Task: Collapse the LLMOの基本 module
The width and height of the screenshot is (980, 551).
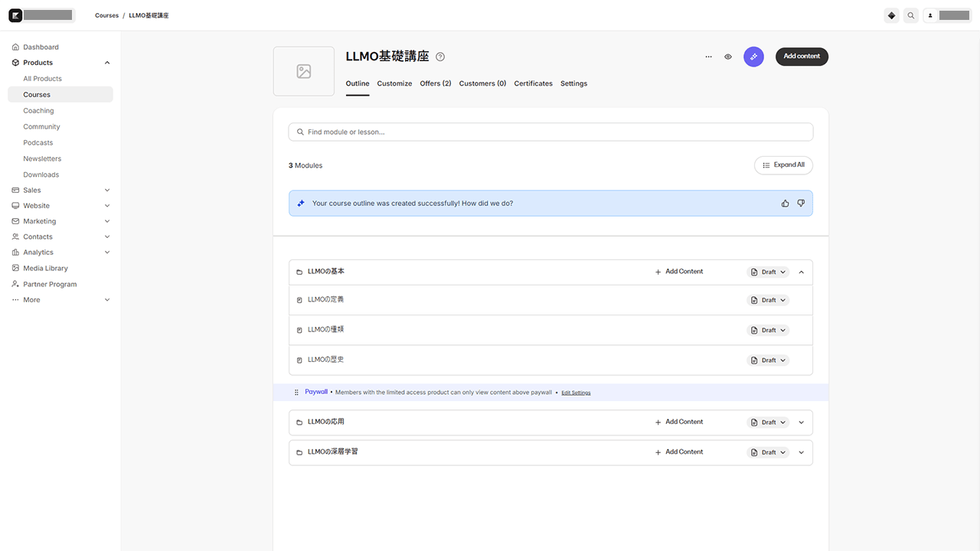Action: 802,272
